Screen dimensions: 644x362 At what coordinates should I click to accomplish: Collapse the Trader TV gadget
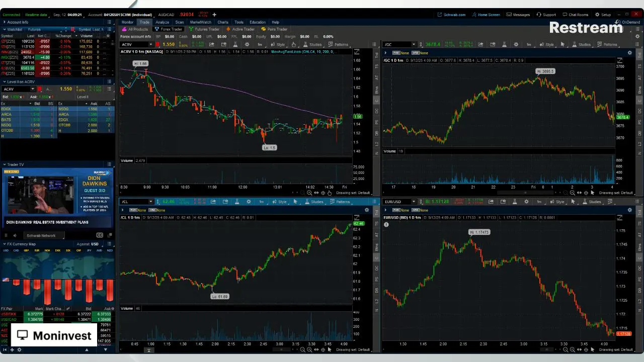click(5, 164)
